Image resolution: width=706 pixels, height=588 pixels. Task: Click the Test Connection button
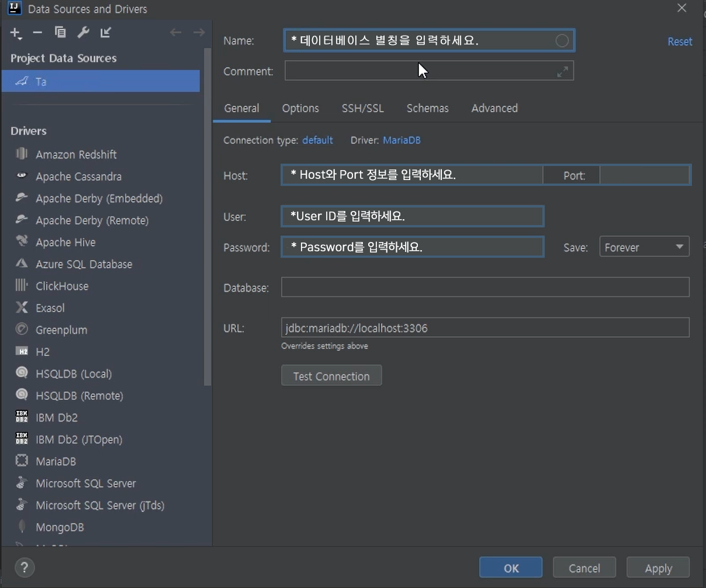coord(331,376)
